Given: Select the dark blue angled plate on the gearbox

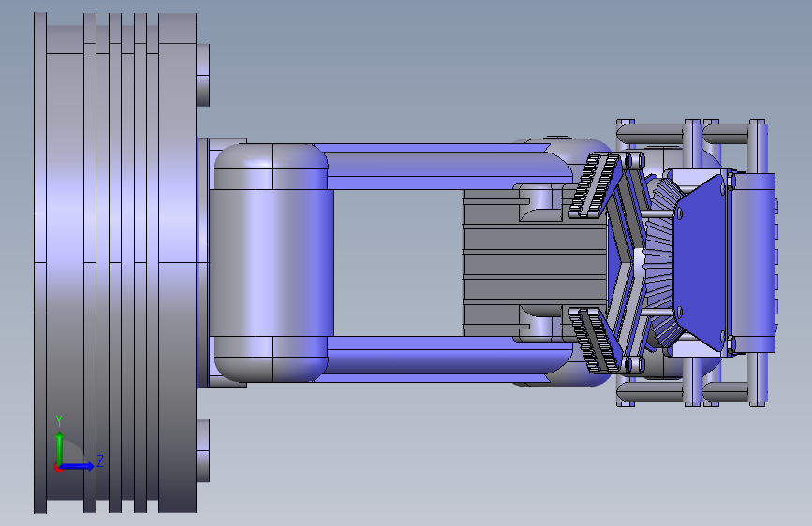Looking at the screenshot, I should point(699,262).
